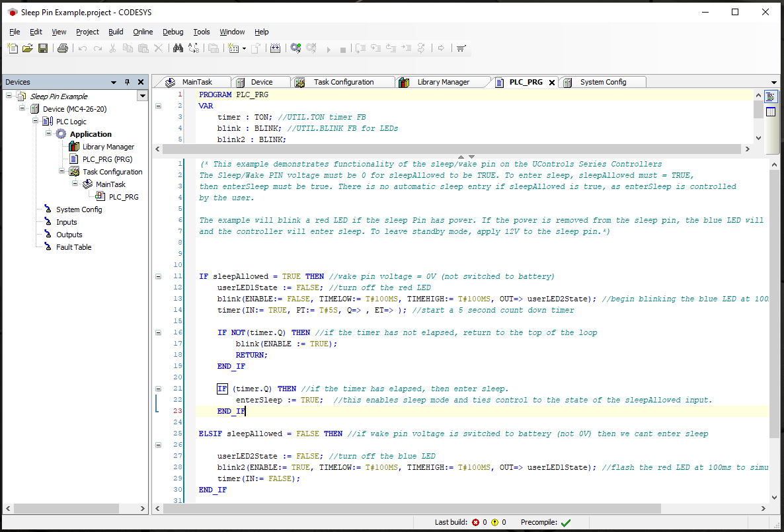Switch to tabular declaration view icon
Image resolution: width=784 pixels, height=532 pixels.
770,112
